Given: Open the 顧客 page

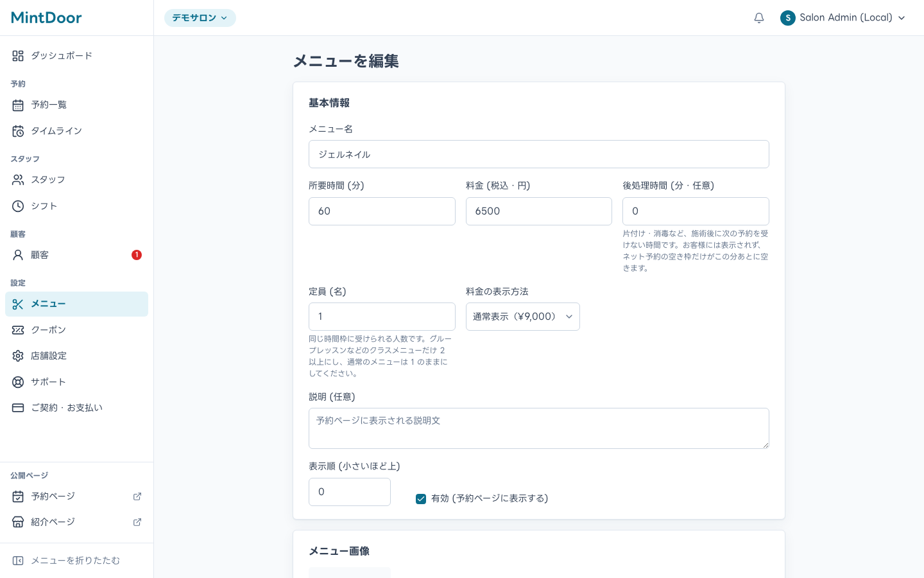Looking at the screenshot, I should point(76,255).
